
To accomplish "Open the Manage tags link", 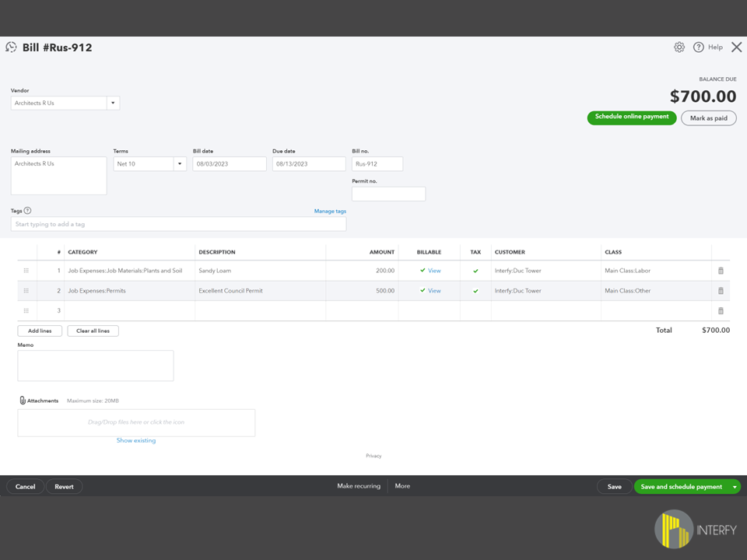I will point(330,211).
